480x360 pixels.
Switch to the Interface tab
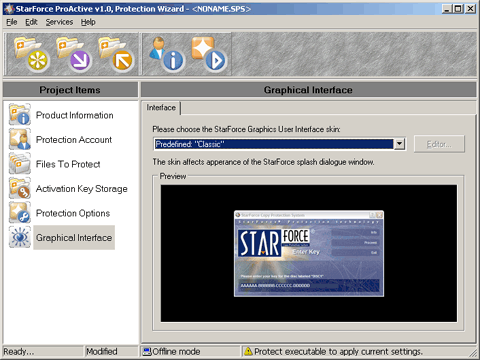coord(161,108)
